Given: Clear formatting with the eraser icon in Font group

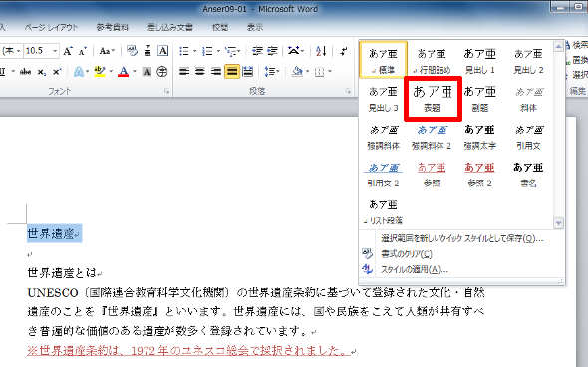Looking at the screenshot, I should tap(132, 51).
